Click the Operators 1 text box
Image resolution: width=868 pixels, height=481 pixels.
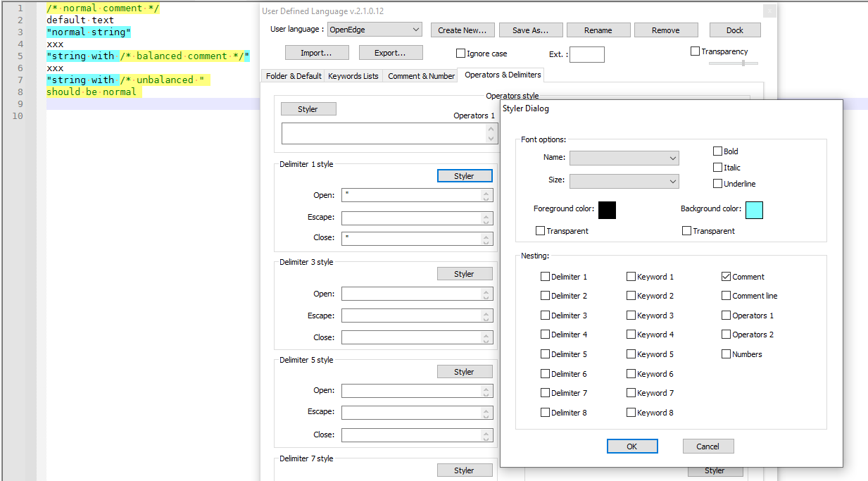[389, 133]
